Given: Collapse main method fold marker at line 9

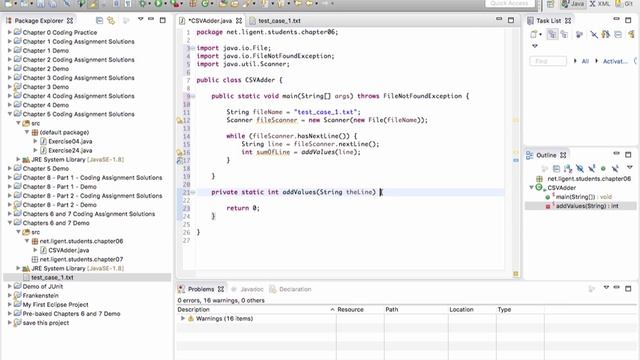Looking at the screenshot, I should click(193, 96).
